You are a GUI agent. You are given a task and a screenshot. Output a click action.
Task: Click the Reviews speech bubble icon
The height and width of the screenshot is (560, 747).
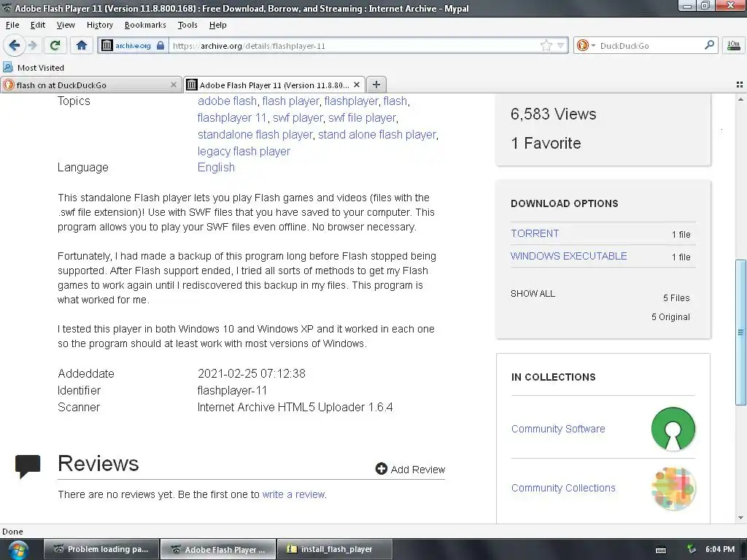[28, 466]
